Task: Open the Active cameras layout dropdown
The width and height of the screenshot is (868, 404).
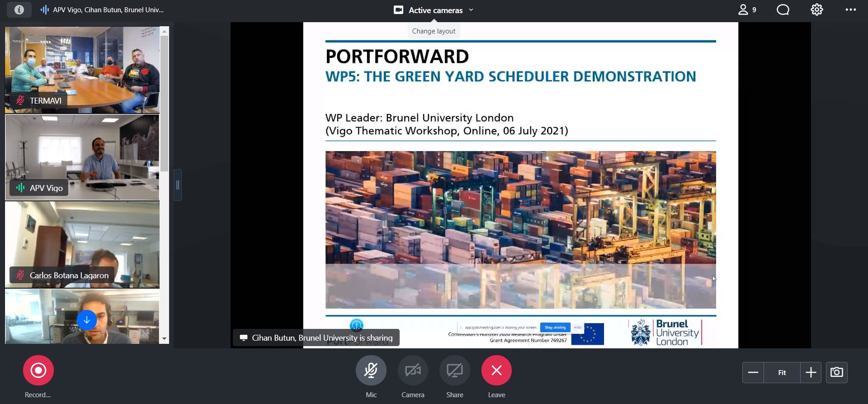Action: pyautogui.click(x=434, y=10)
